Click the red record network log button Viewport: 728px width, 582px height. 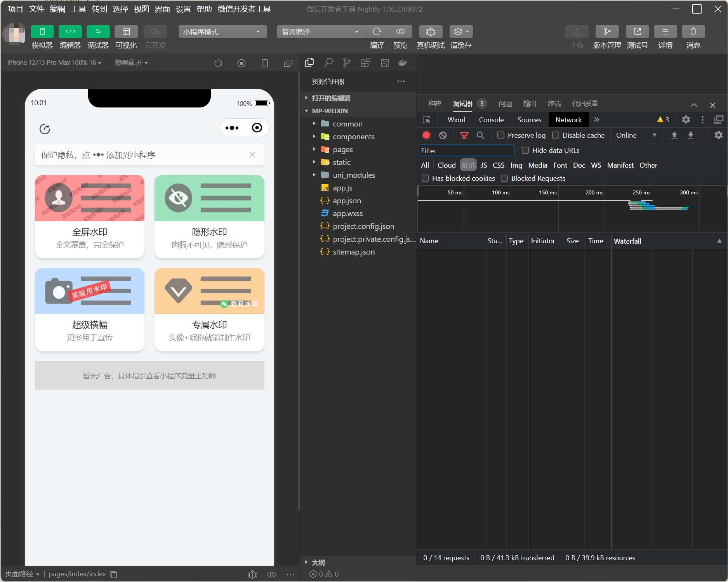(426, 135)
